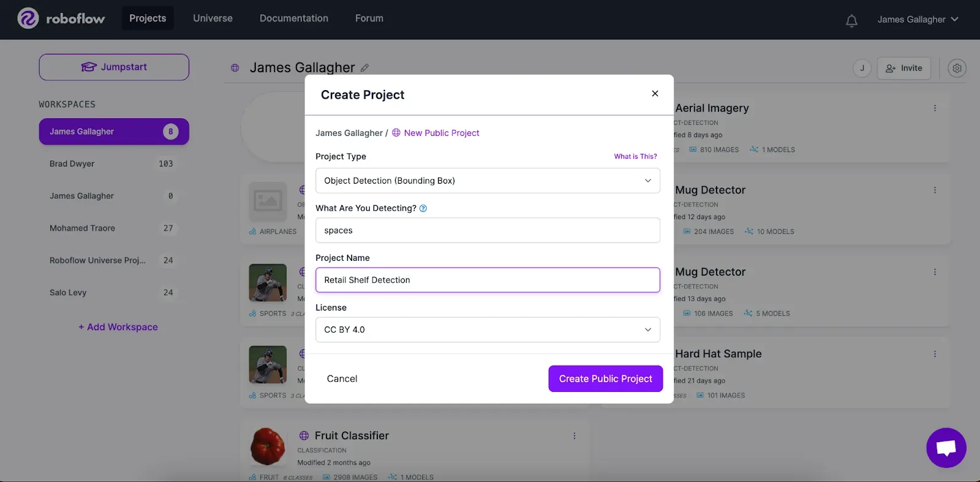This screenshot has height=482, width=980.
Task: Open the Documentation tab
Action: click(x=294, y=18)
